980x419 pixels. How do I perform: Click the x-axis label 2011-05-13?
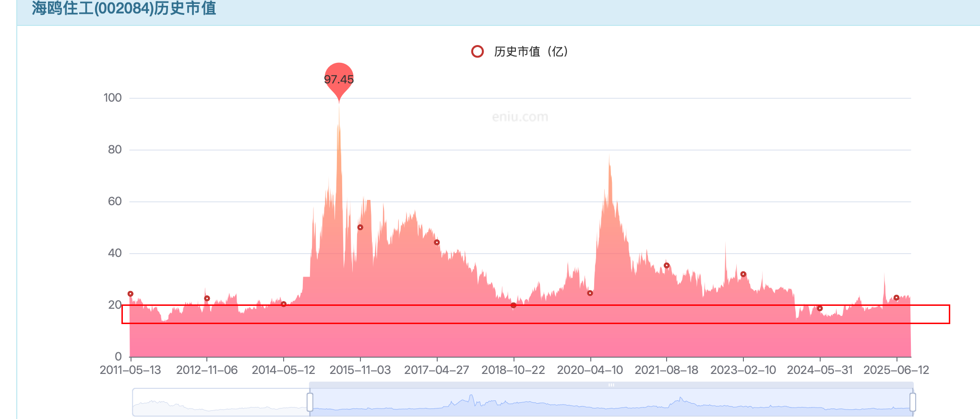pos(131,370)
